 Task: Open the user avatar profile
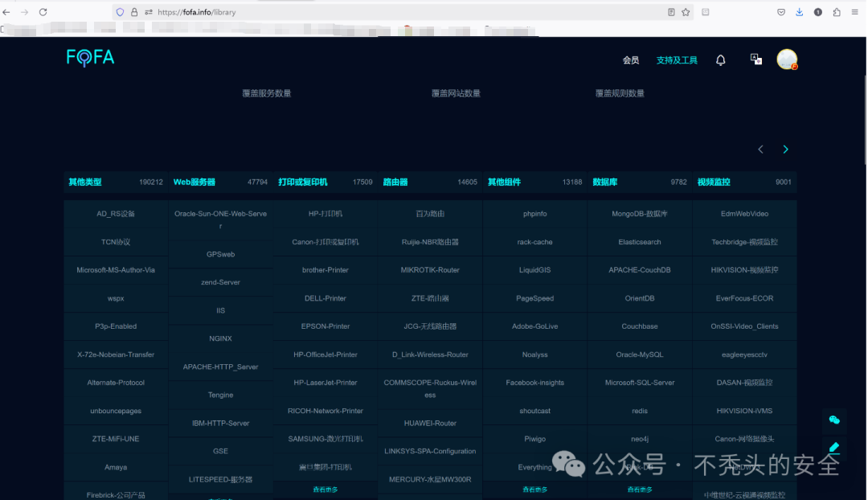click(x=787, y=59)
